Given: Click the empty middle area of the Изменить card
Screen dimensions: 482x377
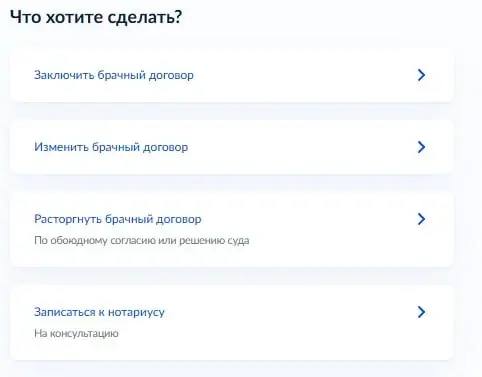Looking at the screenshot, I should (x=300, y=147).
